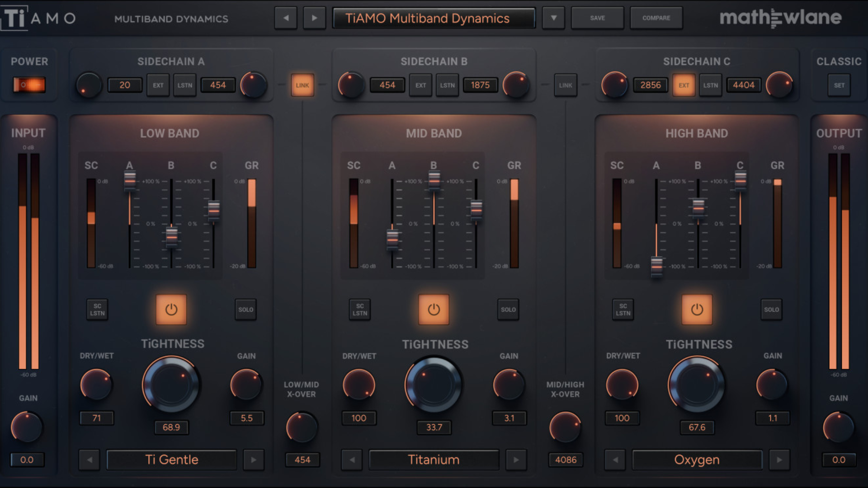Click the Mid Band Tightness knob

point(434,385)
